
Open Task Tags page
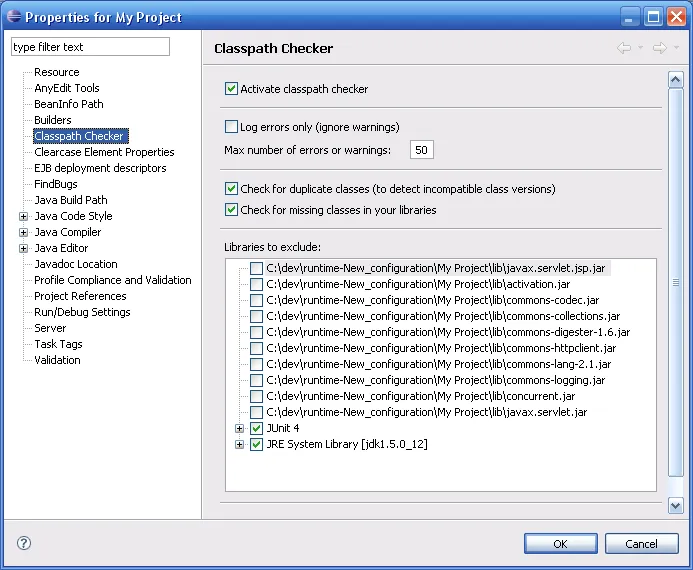click(58, 344)
